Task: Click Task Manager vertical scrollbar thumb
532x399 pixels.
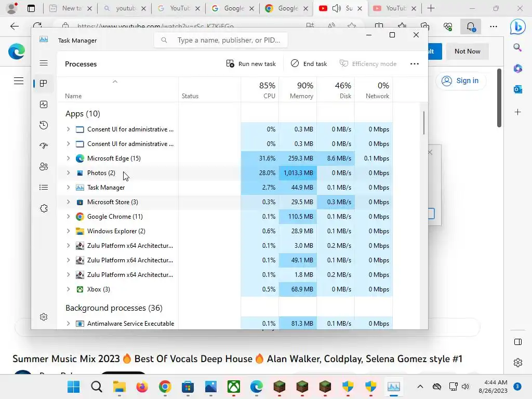Action: coord(424,123)
